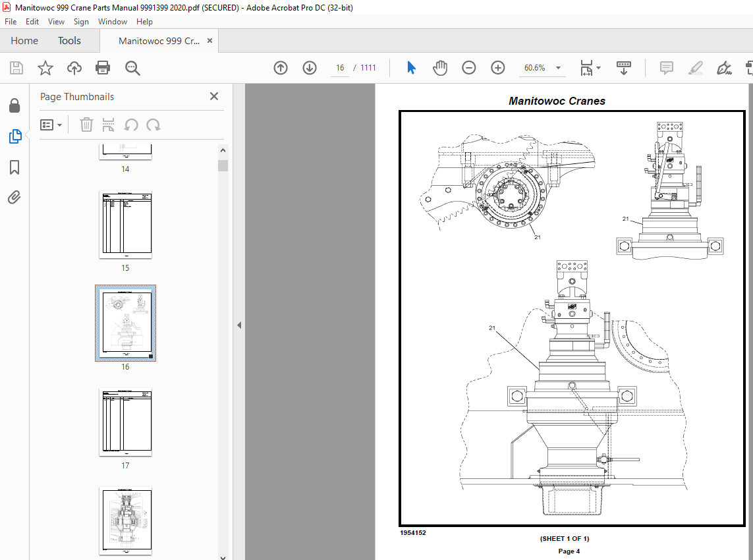753x560 pixels.
Task: Open the Window menu
Action: [113, 22]
